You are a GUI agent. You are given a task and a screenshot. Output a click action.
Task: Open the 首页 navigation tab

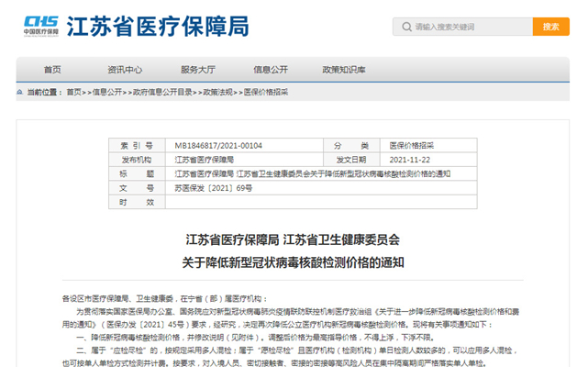tap(53, 70)
